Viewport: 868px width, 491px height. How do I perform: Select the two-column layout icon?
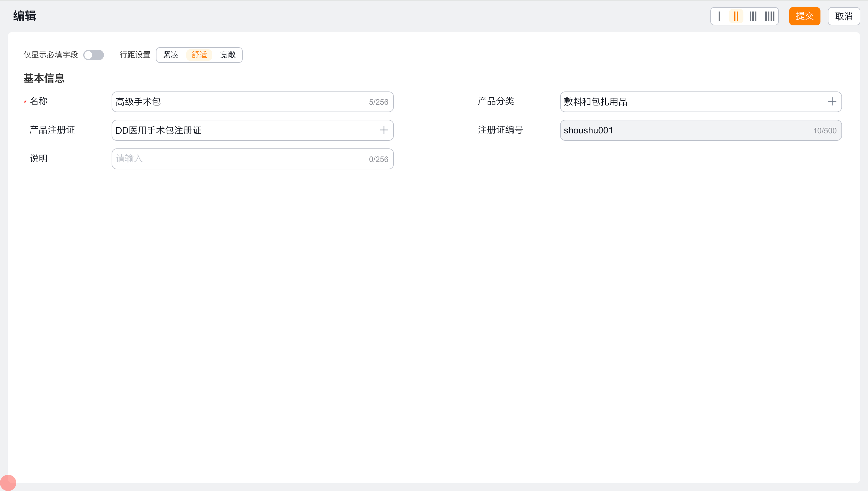coord(736,16)
